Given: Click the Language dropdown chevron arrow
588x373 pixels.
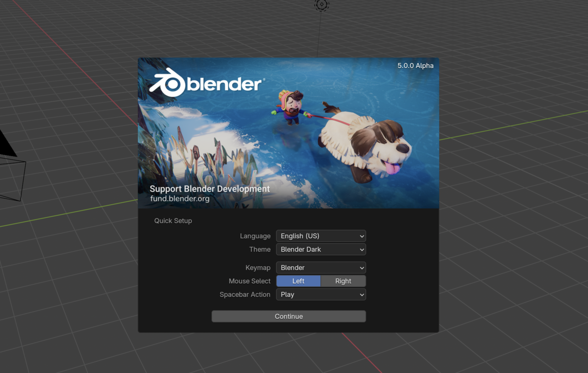Looking at the screenshot, I should pos(362,236).
